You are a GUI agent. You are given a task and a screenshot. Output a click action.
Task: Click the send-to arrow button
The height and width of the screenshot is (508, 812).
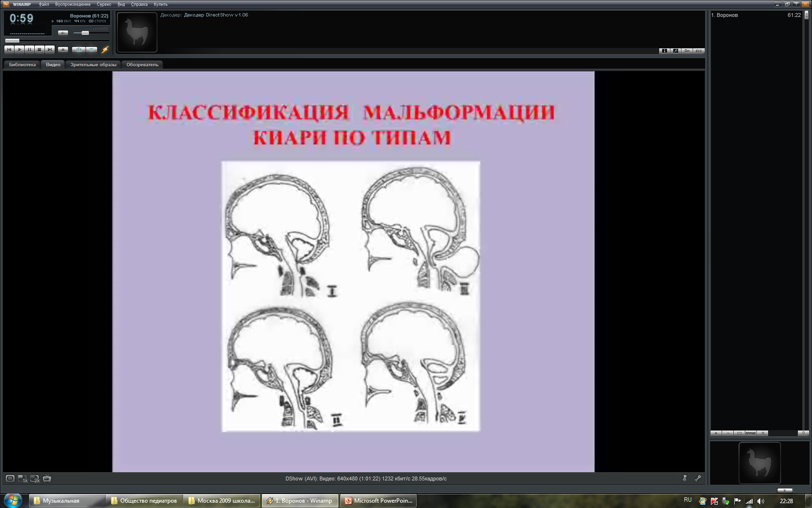coord(687,51)
